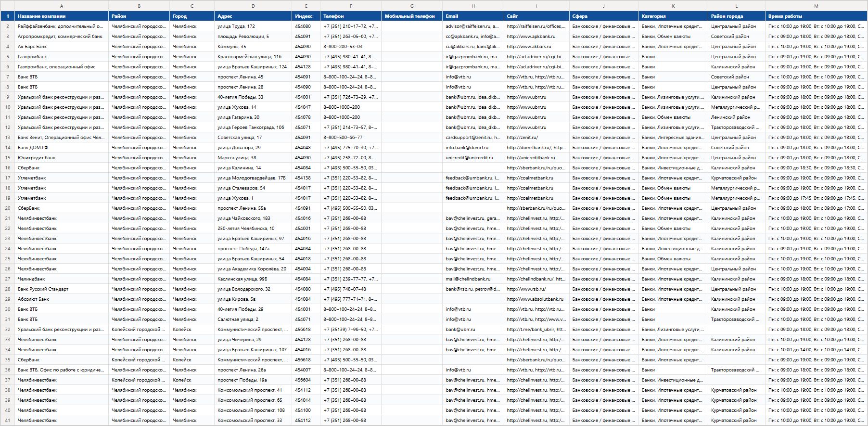
Task: Click address 'Салютная улица, 2'
Action: [x=253, y=319]
